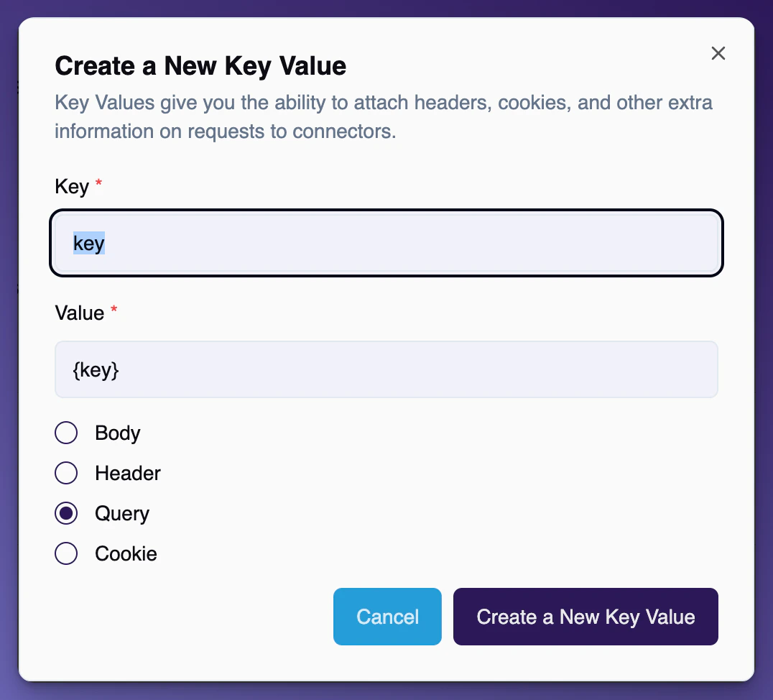The image size is (773, 700).
Task: Pick the Cookie radio button
Action: pyautogui.click(x=66, y=553)
